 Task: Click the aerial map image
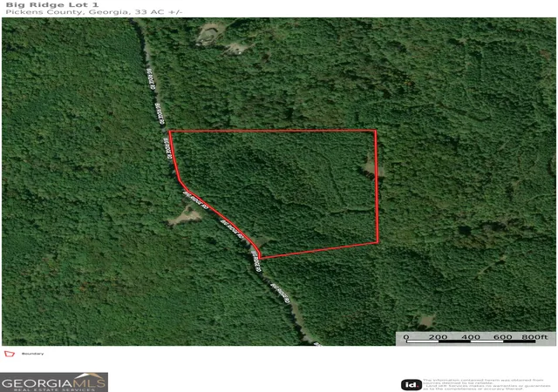click(x=279, y=181)
